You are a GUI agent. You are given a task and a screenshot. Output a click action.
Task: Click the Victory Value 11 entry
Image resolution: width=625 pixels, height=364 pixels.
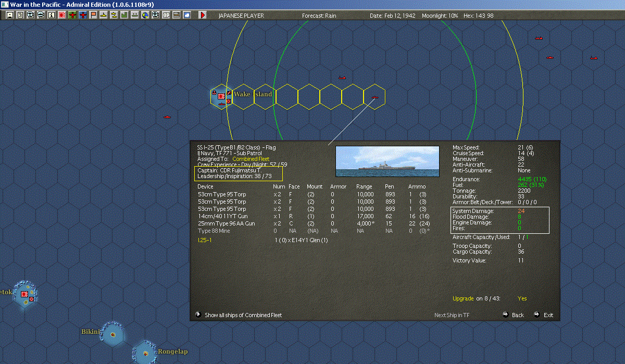(489, 260)
